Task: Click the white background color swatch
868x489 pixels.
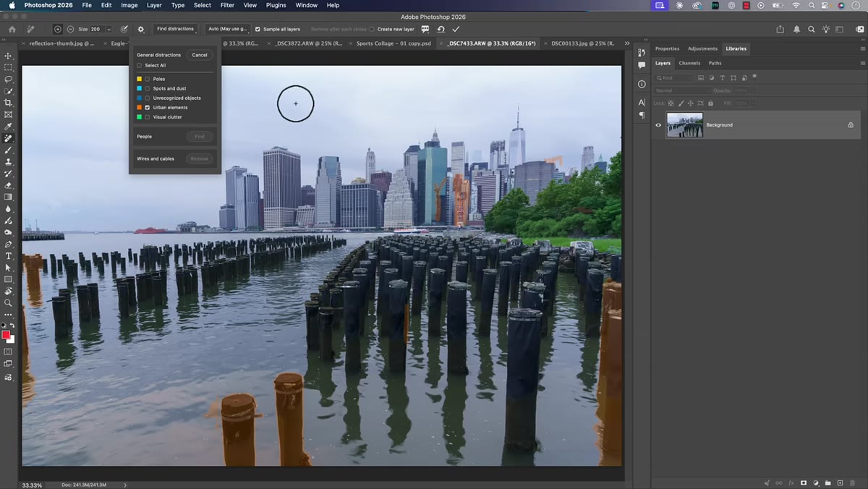Action: pos(12,339)
